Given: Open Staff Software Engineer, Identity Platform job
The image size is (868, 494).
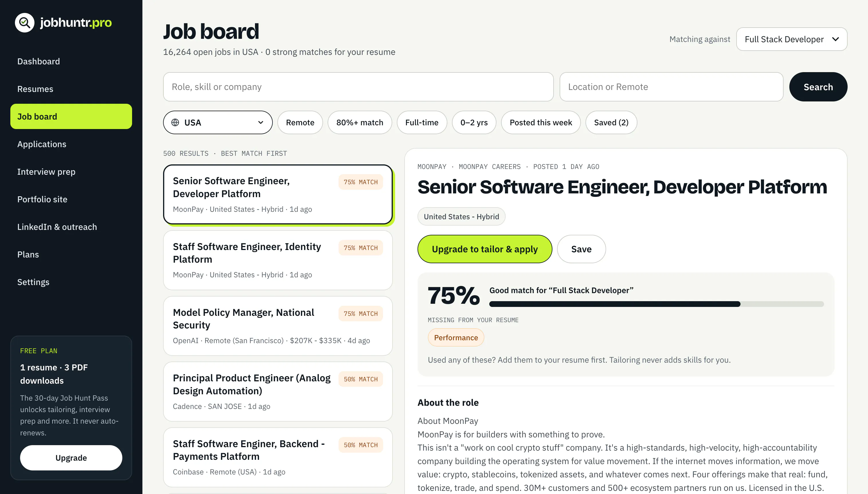Looking at the screenshot, I should tap(278, 260).
